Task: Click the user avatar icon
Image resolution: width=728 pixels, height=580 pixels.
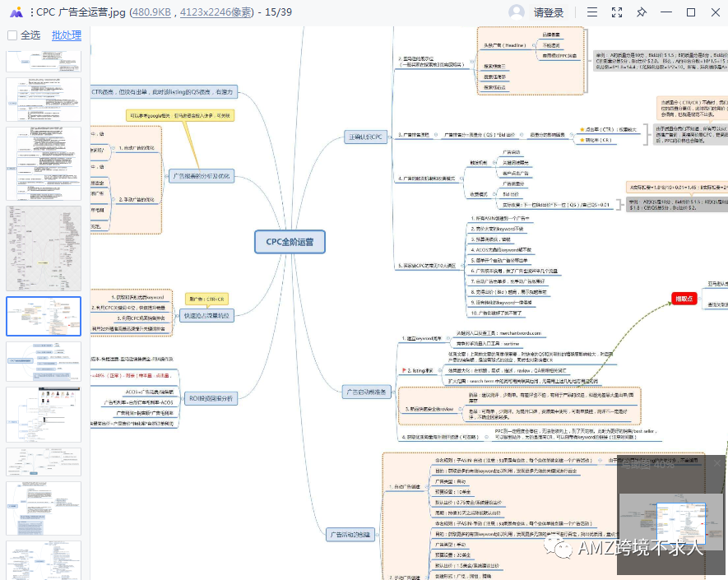Action: point(517,12)
